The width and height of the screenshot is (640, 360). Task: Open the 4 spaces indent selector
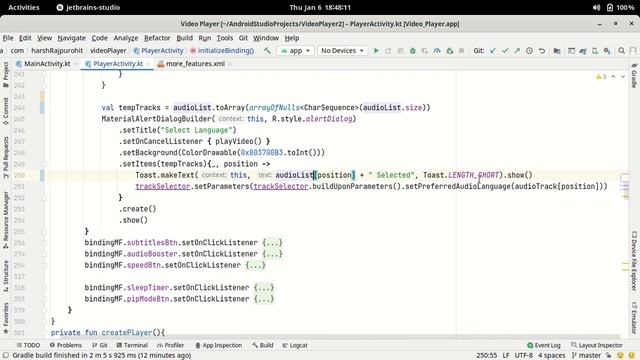(551, 356)
